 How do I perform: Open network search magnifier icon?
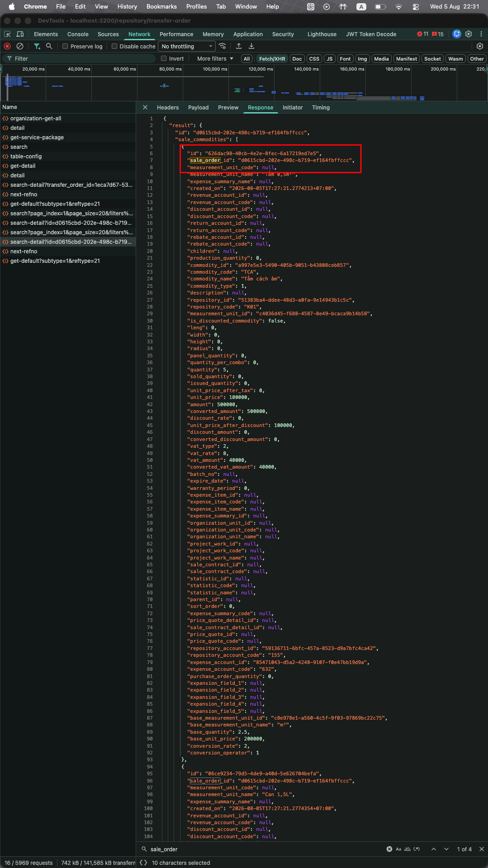[49, 46]
